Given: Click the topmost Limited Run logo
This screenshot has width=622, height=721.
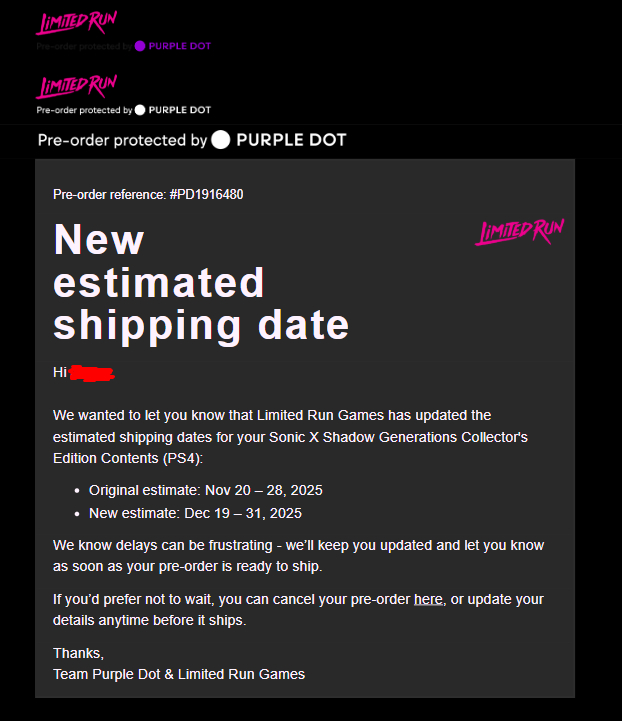Looking at the screenshot, I should click(x=76, y=23).
